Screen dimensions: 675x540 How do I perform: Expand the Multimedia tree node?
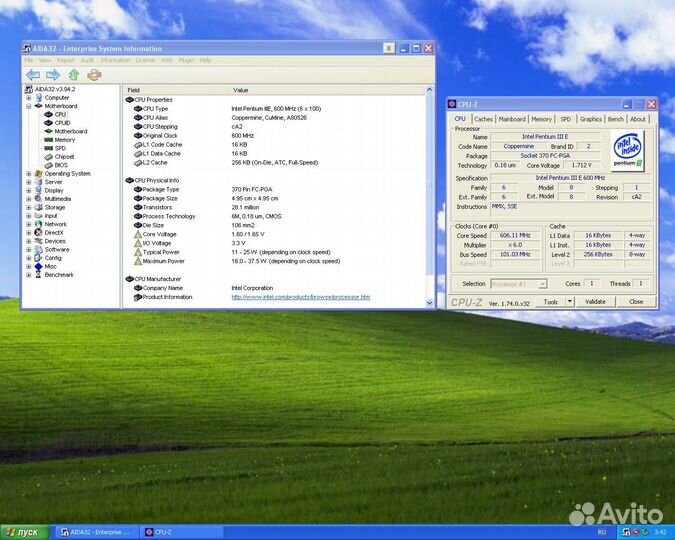coord(28,199)
